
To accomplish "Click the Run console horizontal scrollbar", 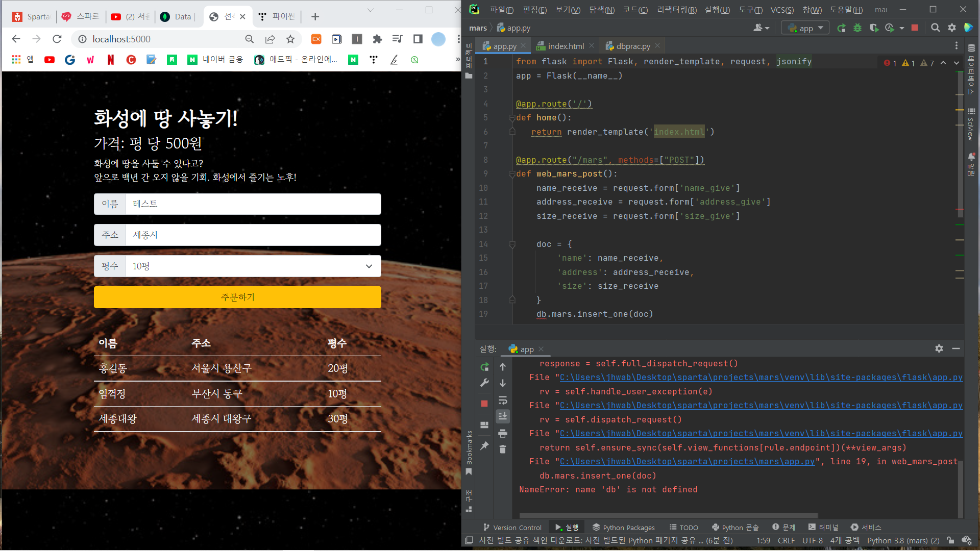I will [x=668, y=516].
